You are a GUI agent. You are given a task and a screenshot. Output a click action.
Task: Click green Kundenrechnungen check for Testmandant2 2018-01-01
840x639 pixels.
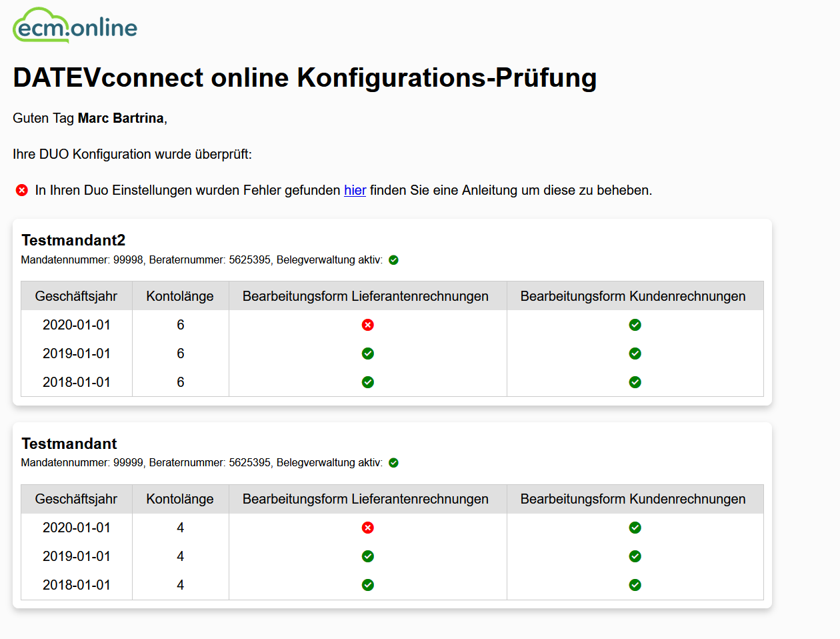[x=635, y=382]
